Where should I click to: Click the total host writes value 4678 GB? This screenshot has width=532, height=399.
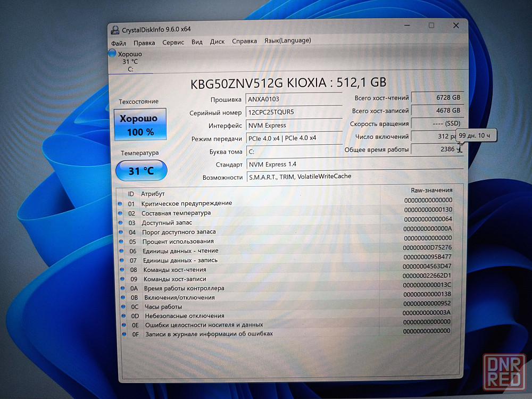[x=437, y=110]
